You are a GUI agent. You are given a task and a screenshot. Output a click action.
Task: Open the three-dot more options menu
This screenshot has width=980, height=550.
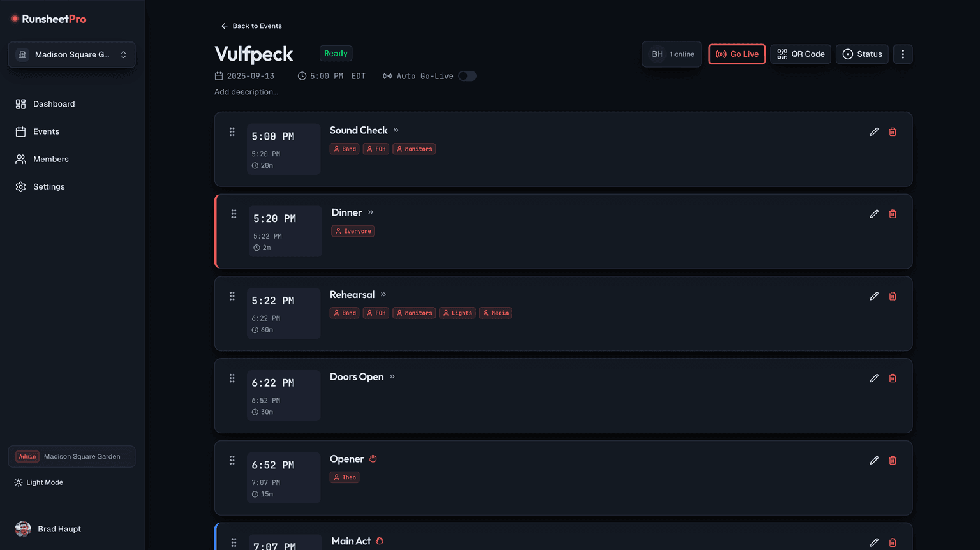pos(903,54)
